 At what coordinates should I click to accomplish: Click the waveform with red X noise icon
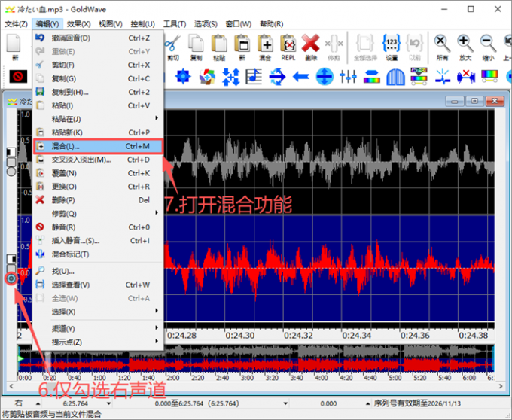tap(466, 77)
